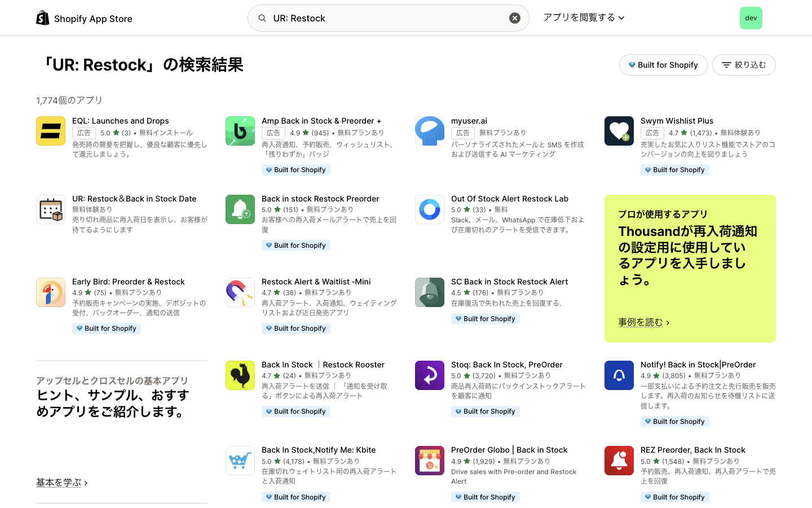Viewport: 812px width, 508px height.
Task: Click the Back In Stock｜Restock Rooster title
Action: coord(323,365)
